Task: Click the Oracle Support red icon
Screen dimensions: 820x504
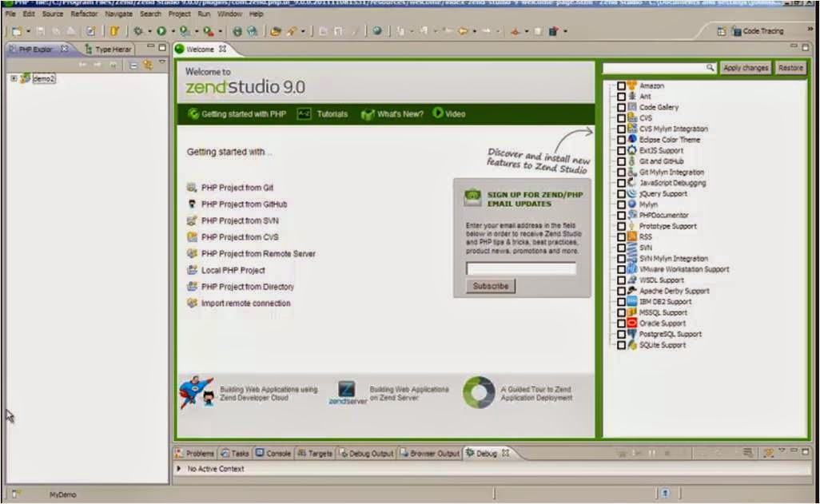Action: pos(631,323)
